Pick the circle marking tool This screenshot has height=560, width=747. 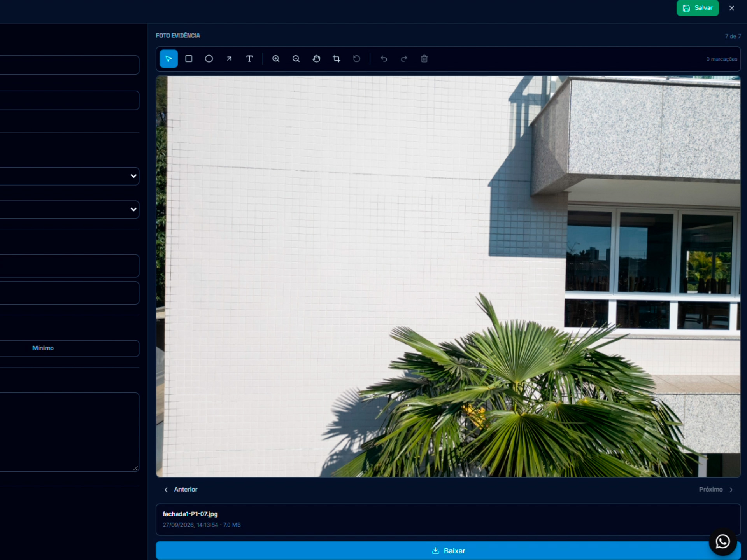tap(209, 59)
